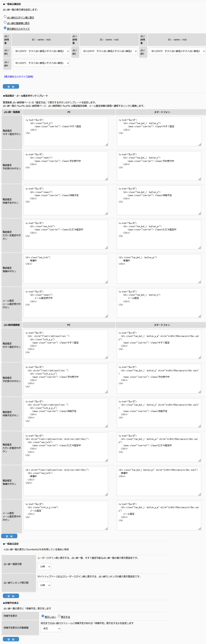Open the 占い師1 dropdown showing ID:123472

41,51
